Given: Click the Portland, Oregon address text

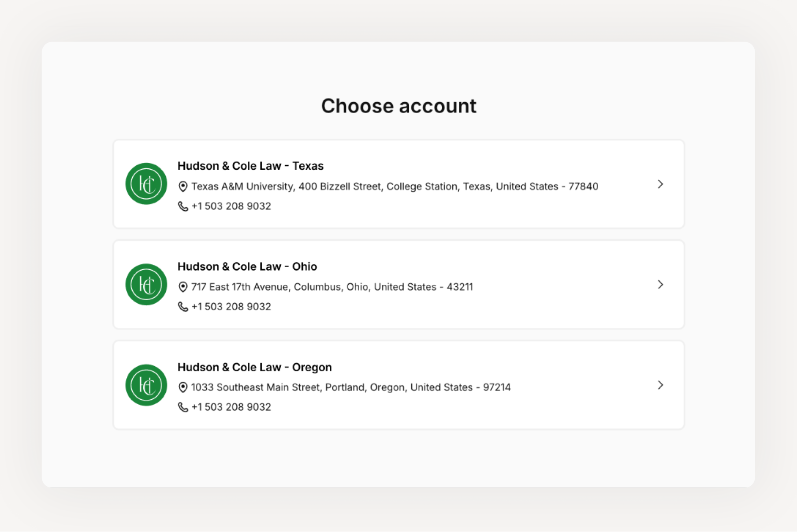Looking at the screenshot, I should point(351,387).
